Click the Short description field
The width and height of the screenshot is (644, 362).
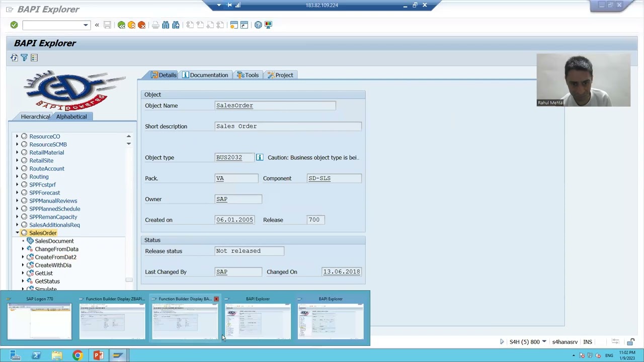[288, 126]
